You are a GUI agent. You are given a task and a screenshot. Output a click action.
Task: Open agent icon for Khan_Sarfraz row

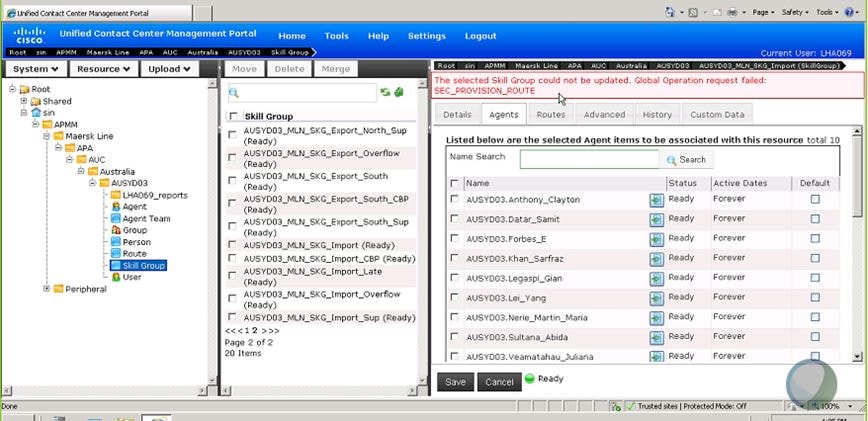point(657,259)
